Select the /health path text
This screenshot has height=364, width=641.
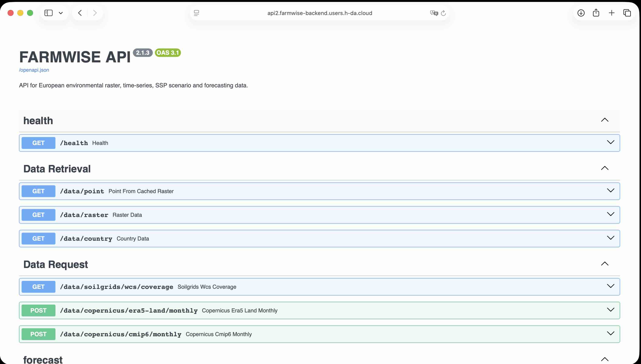[74, 143]
